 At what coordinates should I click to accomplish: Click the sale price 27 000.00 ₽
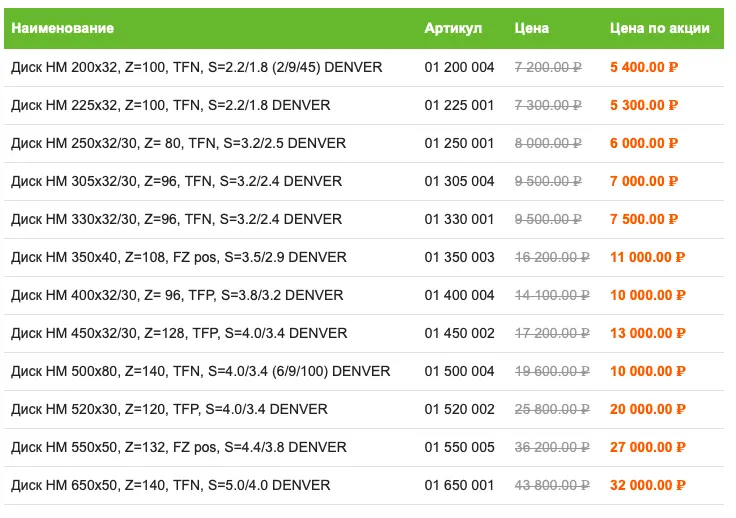point(647,447)
